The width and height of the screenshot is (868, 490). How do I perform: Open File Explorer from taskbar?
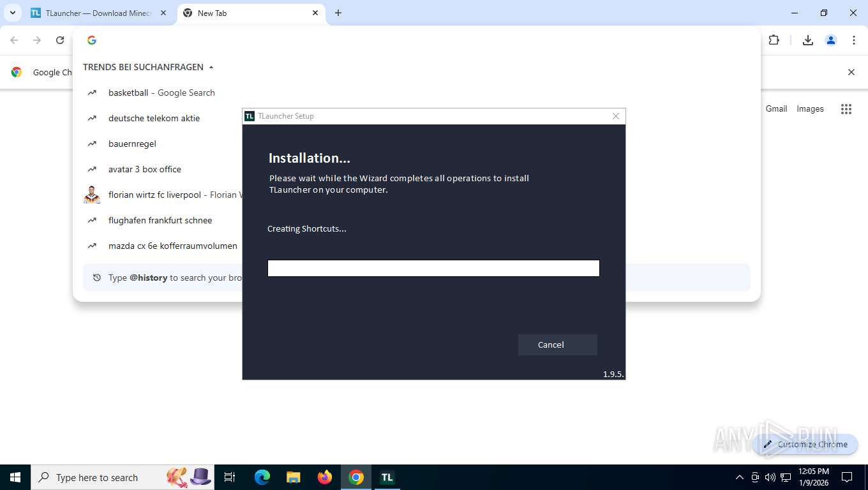(x=294, y=477)
